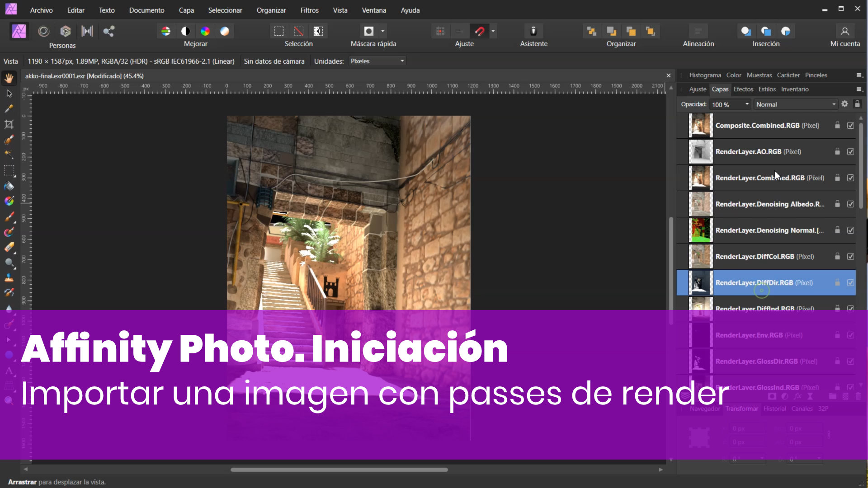
Task: Open the Opacidad 100 % dropdown
Action: click(747, 104)
